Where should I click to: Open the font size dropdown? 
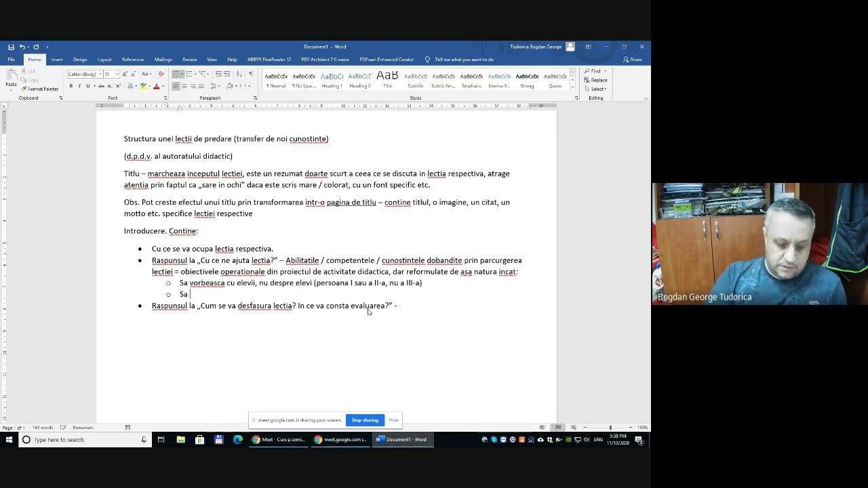117,74
